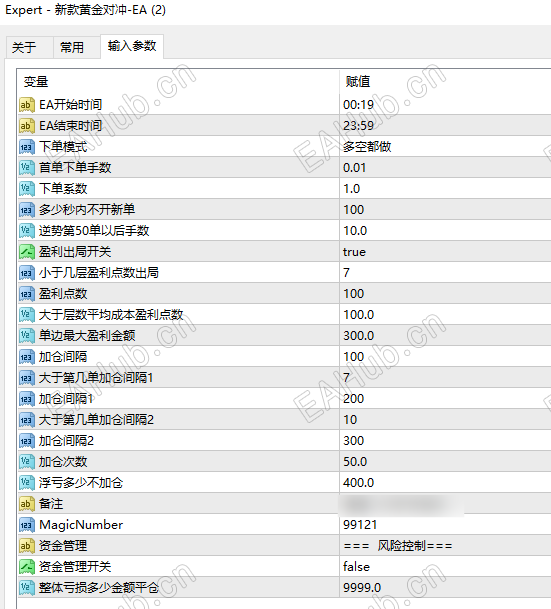Select the MagicNumber variable name

pos(81,525)
